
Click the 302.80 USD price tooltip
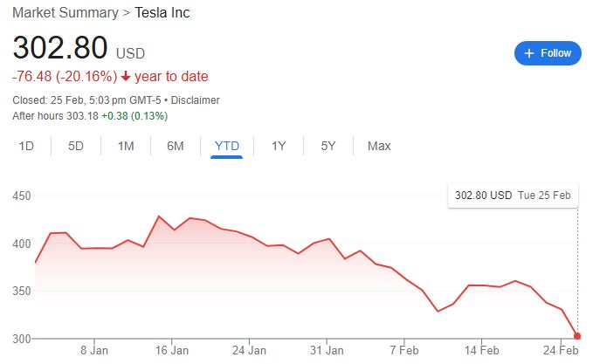[512, 196]
